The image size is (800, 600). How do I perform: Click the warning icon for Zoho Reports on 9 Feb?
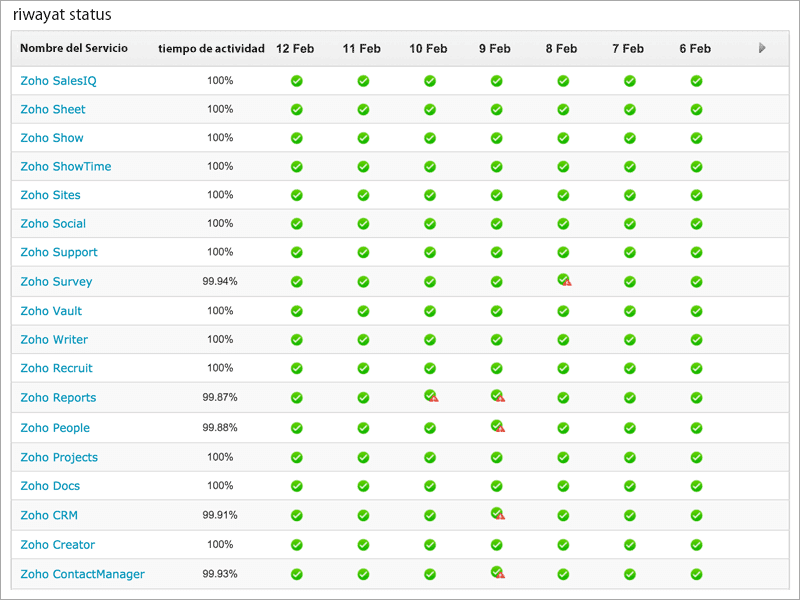pos(496,397)
